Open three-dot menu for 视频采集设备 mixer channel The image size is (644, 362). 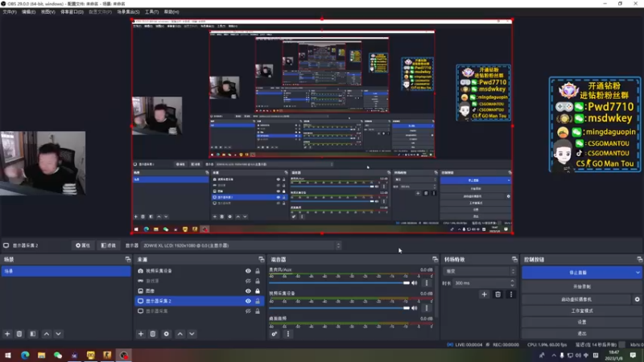[x=427, y=308]
